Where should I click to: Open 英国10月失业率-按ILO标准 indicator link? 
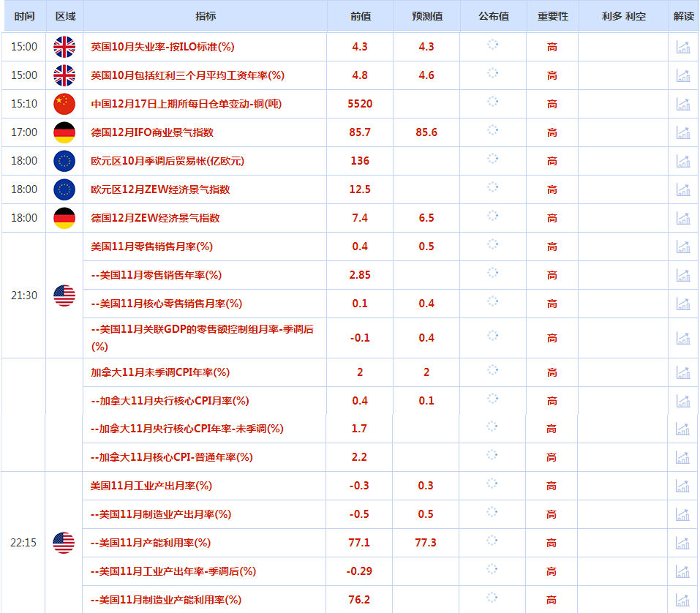pos(162,47)
